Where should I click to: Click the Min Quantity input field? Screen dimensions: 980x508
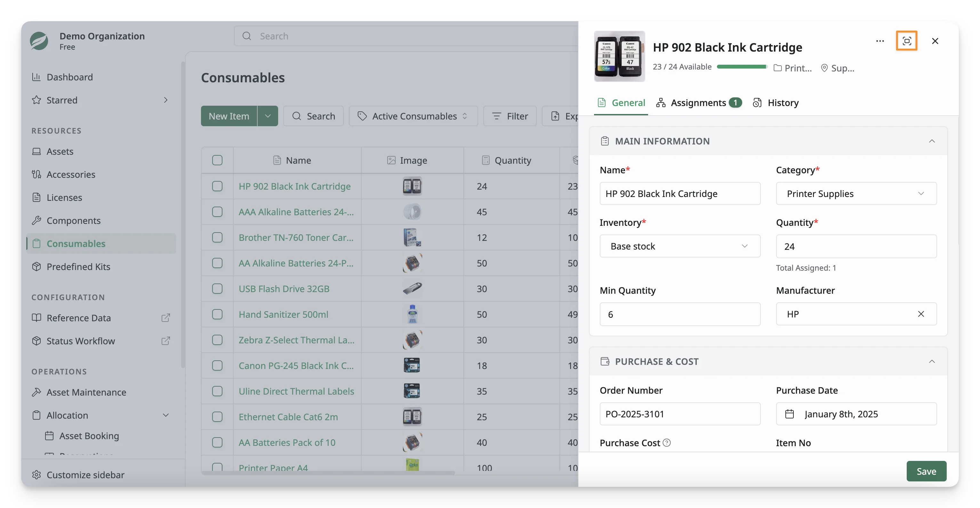click(x=680, y=314)
